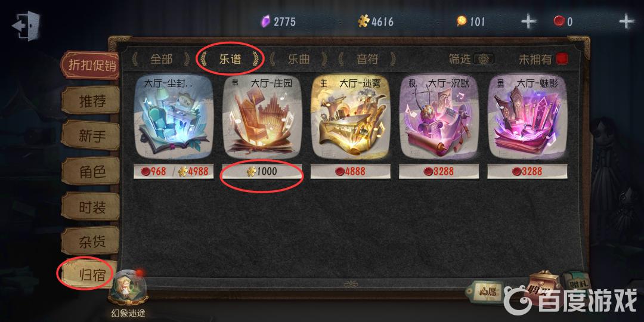Tap the exit door icon
The width and height of the screenshot is (644, 322).
[x=26, y=26]
